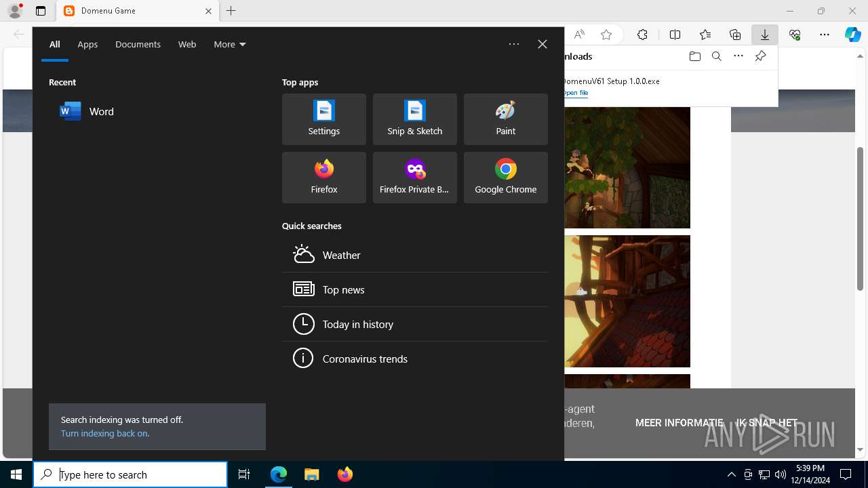This screenshot has height=488, width=868.
Task: Expand the More search filter dropdown
Action: pyautogui.click(x=230, y=44)
